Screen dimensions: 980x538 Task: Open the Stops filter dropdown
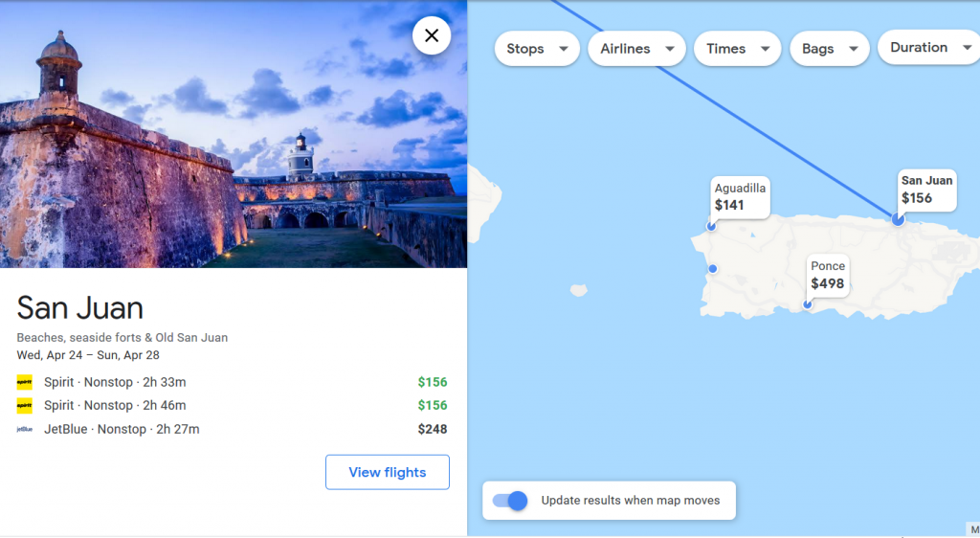pyautogui.click(x=537, y=49)
